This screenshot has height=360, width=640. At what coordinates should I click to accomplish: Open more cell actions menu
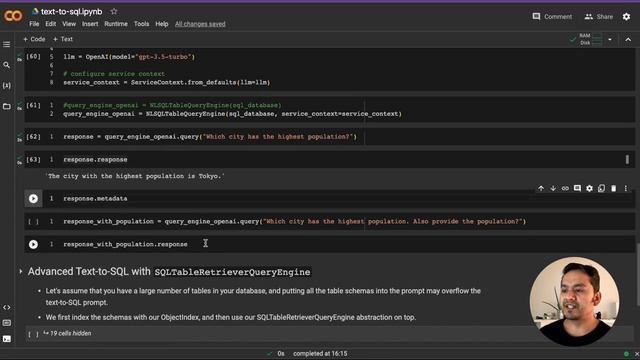point(625,189)
